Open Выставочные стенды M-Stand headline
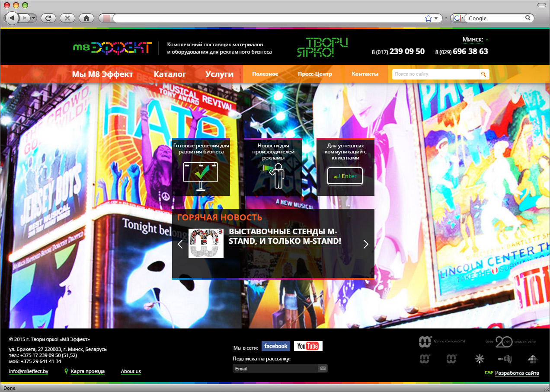Viewport: 550px width, 392px height. point(285,236)
